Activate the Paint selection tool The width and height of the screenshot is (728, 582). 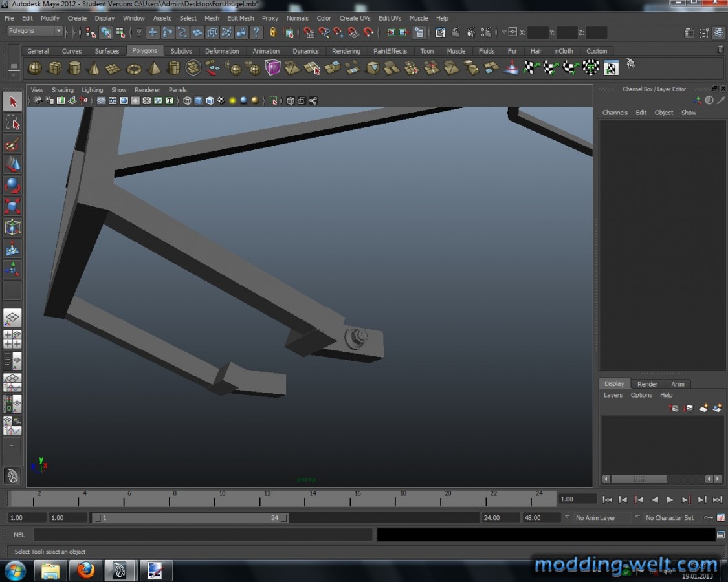point(12,144)
